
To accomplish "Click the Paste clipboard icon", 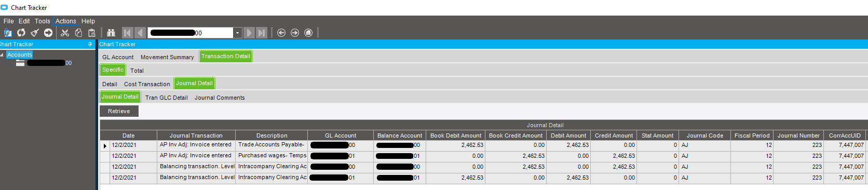I will click(92, 33).
